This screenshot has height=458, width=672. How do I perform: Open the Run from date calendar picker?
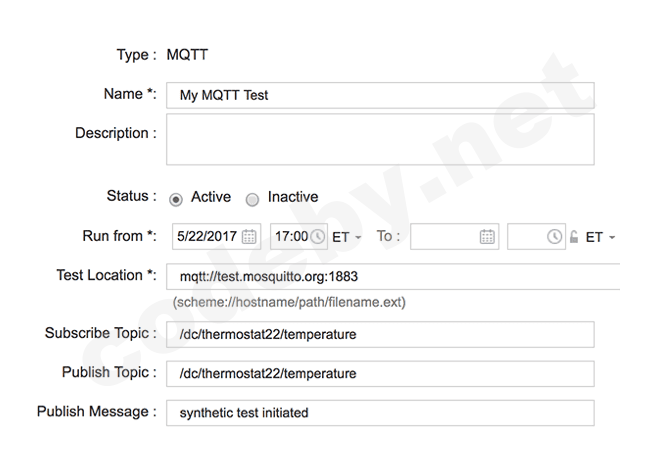coord(249,237)
